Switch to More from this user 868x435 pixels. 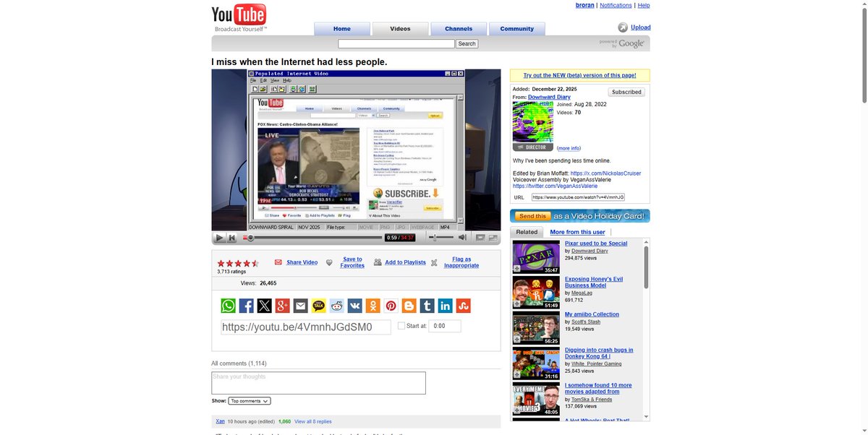point(577,232)
